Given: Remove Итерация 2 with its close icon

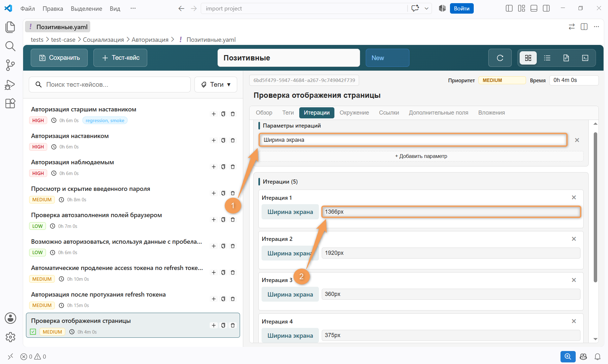Looking at the screenshot, I should [573, 239].
